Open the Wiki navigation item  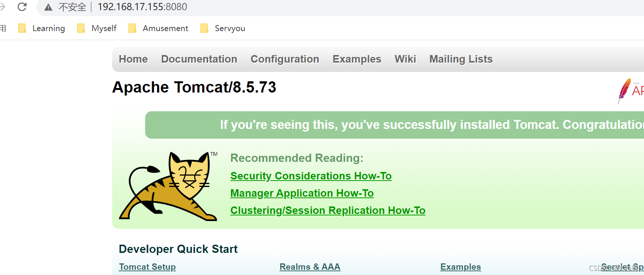pos(405,59)
